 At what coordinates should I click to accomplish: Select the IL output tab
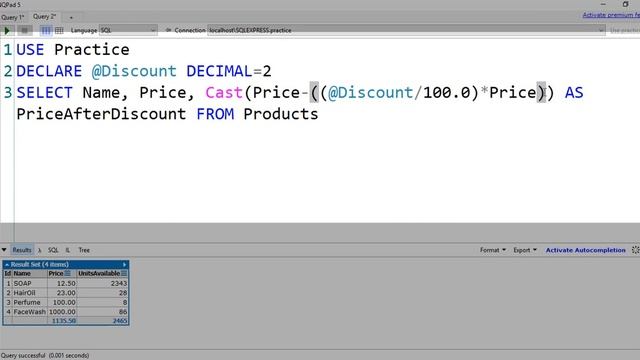tap(67, 250)
